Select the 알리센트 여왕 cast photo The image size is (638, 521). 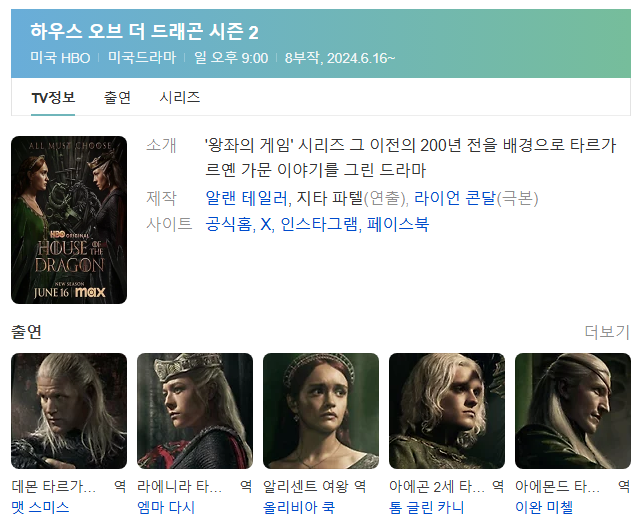(321, 411)
